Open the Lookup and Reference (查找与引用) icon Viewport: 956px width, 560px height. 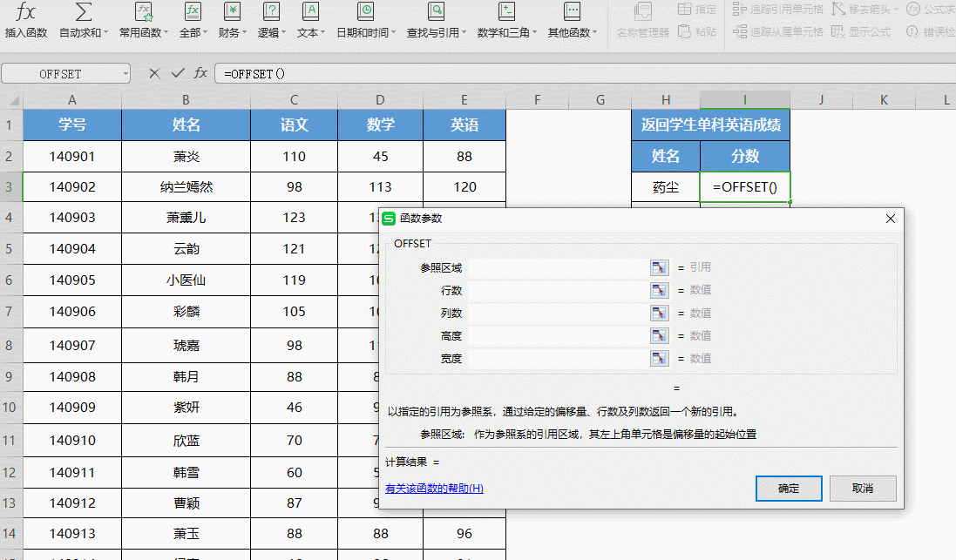pos(436,12)
